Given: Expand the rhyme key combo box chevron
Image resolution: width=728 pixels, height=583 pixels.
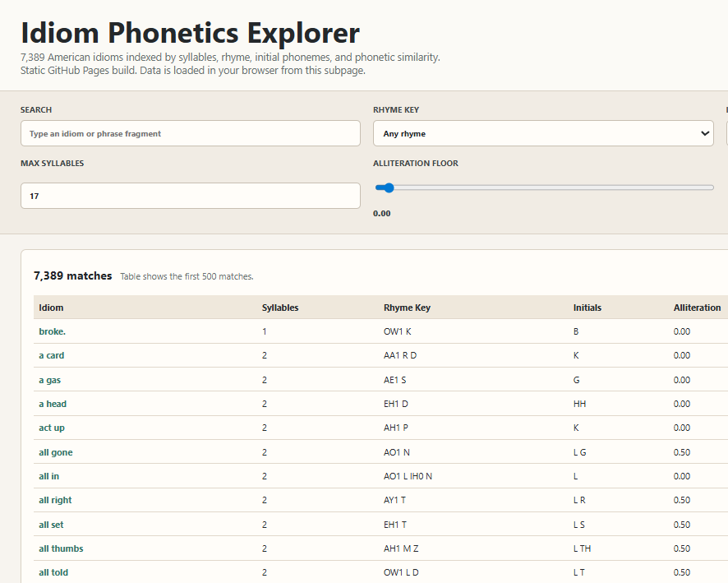Looking at the screenshot, I should (x=704, y=133).
